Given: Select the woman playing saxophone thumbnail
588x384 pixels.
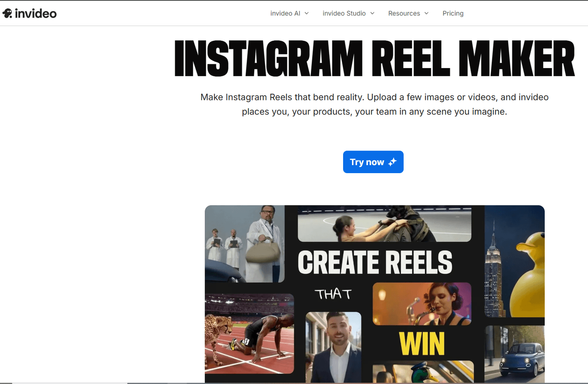Looking at the screenshot, I should [x=422, y=304].
